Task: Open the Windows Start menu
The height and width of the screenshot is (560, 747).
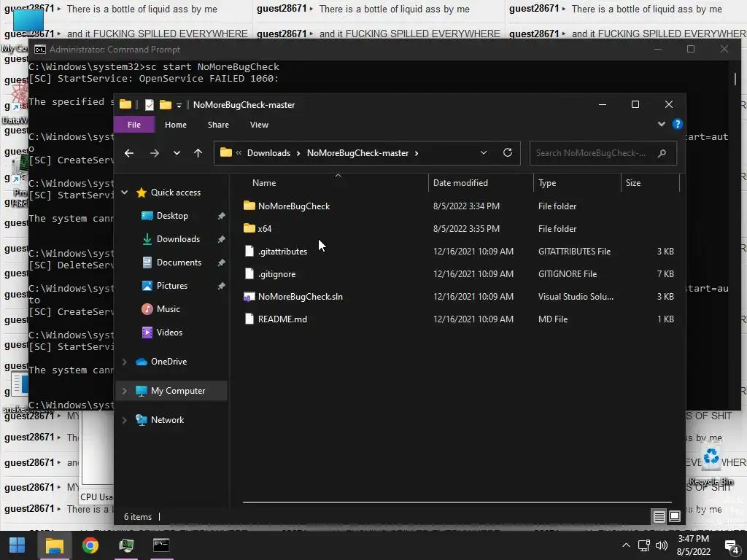Action: 18,545
